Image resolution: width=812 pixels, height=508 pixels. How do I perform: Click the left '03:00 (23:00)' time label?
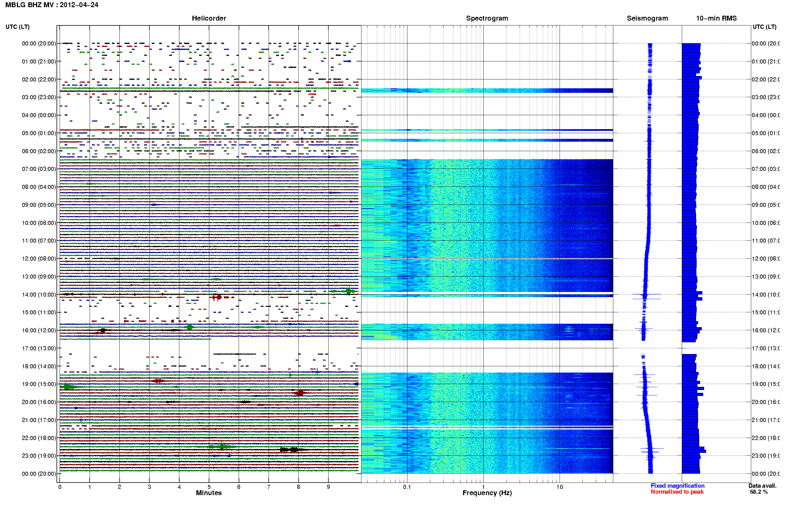pos(39,97)
